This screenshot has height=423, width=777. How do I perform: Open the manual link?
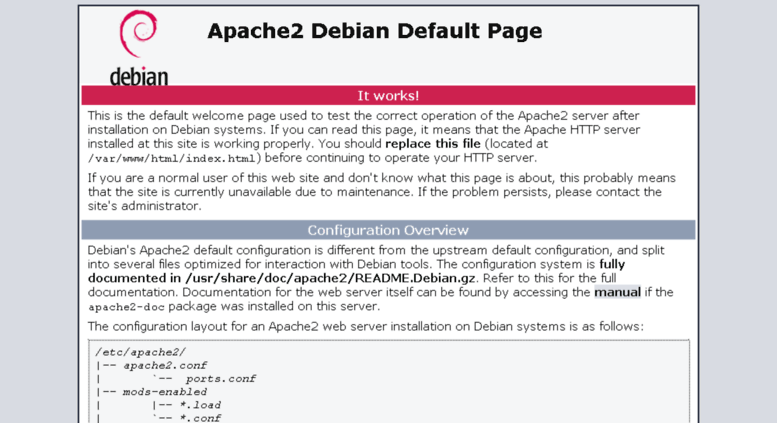click(617, 292)
